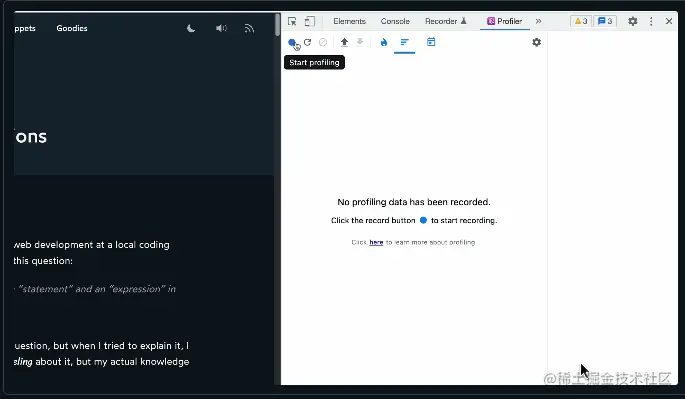
Task: Show more DevTools tabs chevron
Action: [538, 21]
